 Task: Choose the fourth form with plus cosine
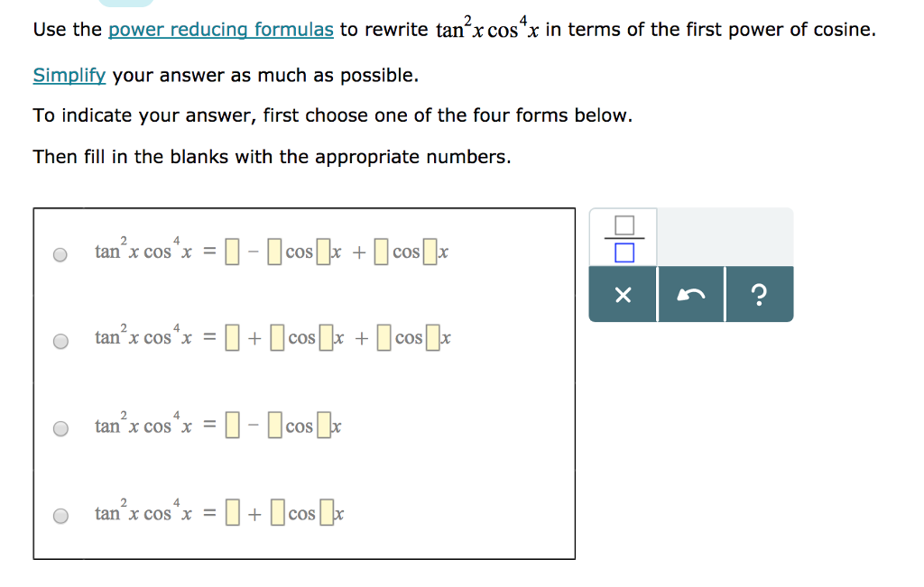[x=60, y=516]
